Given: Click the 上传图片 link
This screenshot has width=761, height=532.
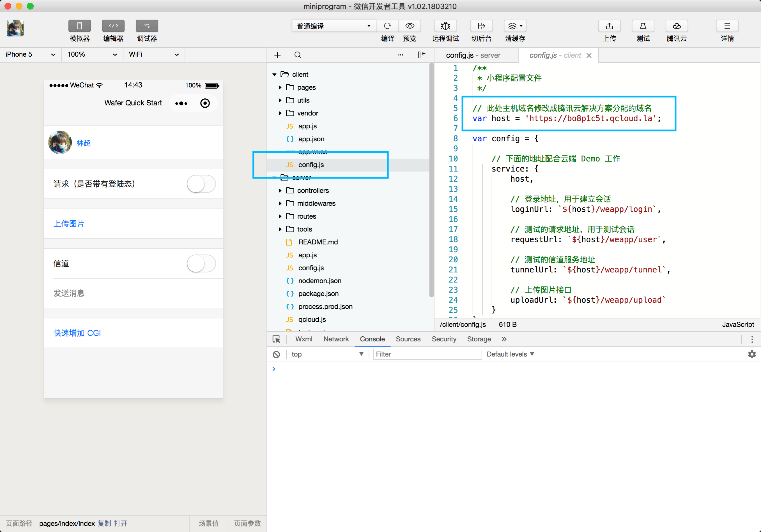Looking at the screenshot, I should 69,224.
